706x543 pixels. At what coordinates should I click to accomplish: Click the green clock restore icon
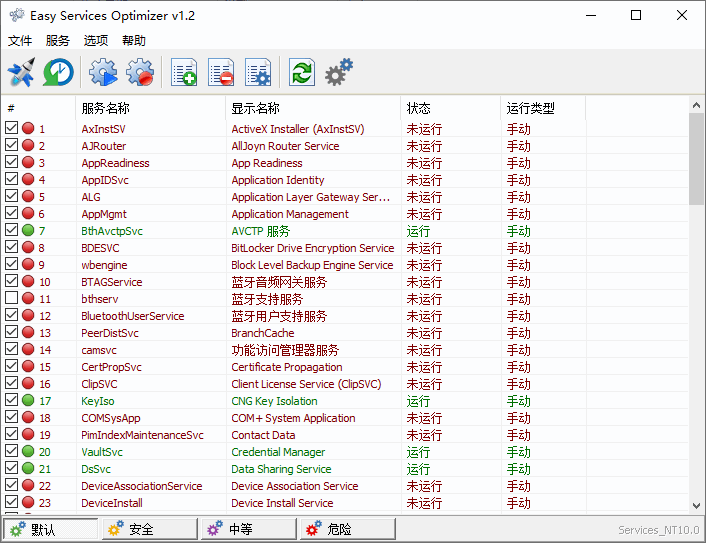[x=58, y=72]
